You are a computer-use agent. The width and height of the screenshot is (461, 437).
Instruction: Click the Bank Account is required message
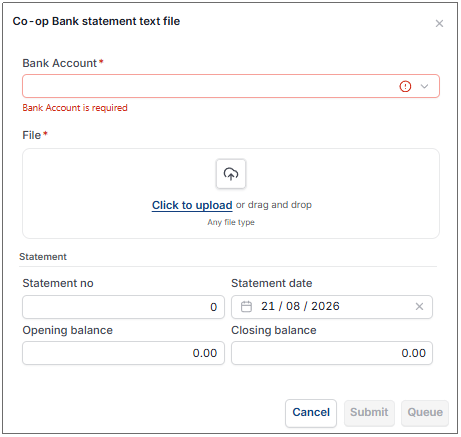(75, 108)
